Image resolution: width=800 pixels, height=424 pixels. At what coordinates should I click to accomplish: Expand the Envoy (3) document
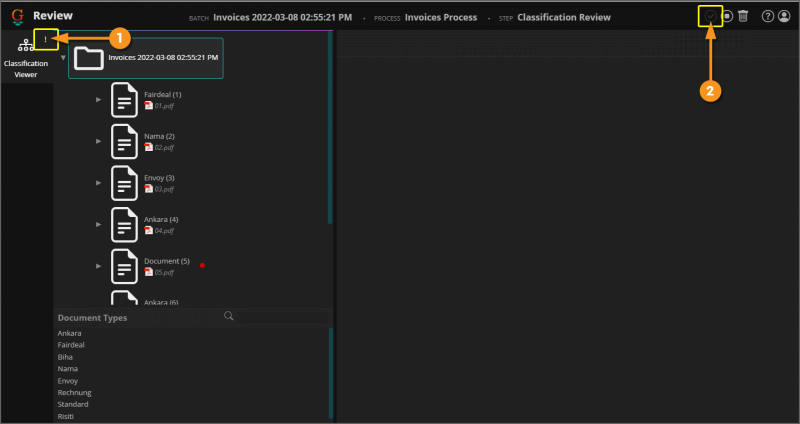coord(98,183)
